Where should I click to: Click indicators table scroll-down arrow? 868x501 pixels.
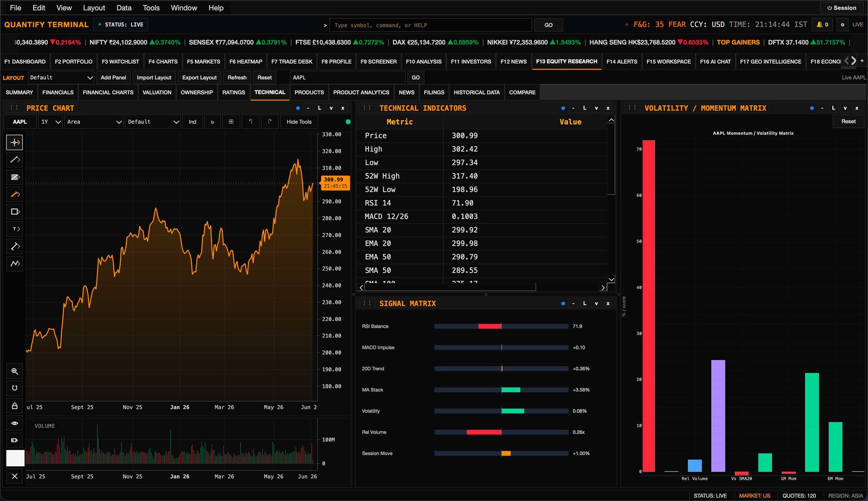point(611,279)
